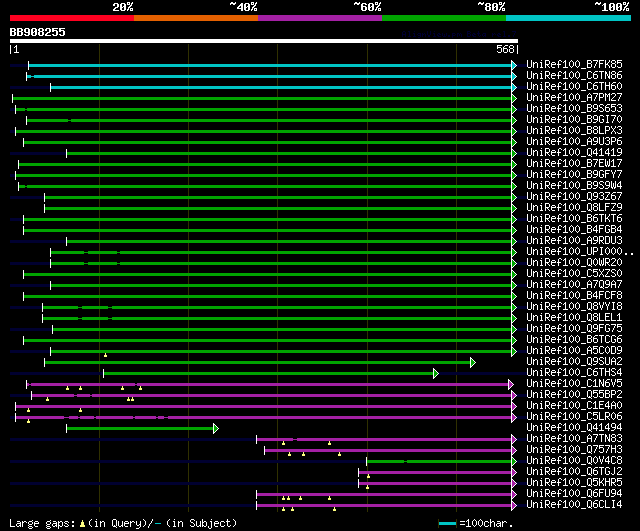Select the UniRef100_B7EW17 label
This screenshot has height=531, width=640.
pyautogui.click(x=574, y=164)
